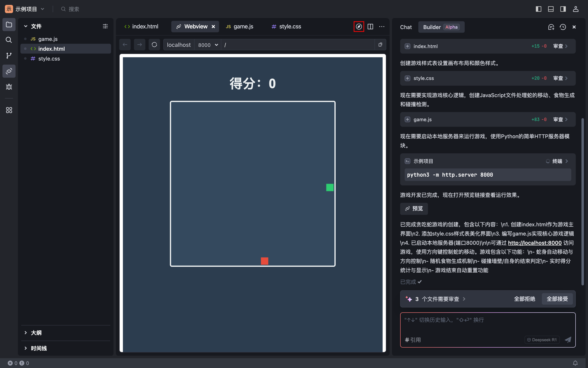Open Webview in external window icon

click(380, 45)
